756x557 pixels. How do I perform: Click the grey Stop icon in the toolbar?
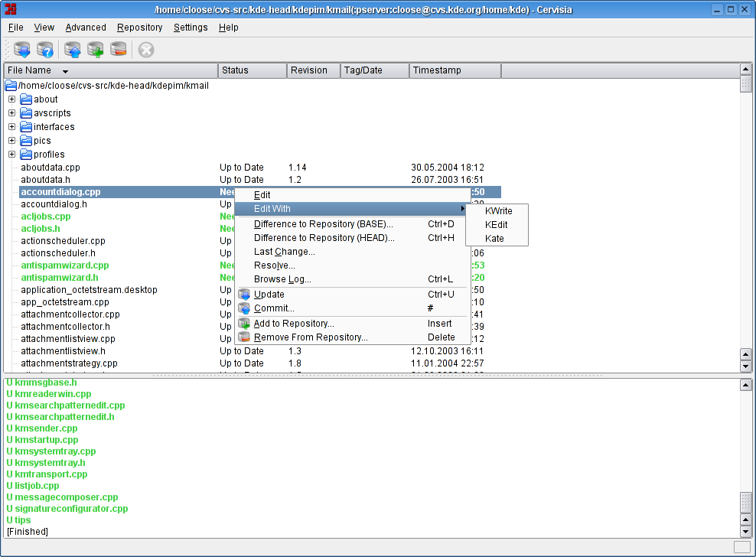(146, 50)
